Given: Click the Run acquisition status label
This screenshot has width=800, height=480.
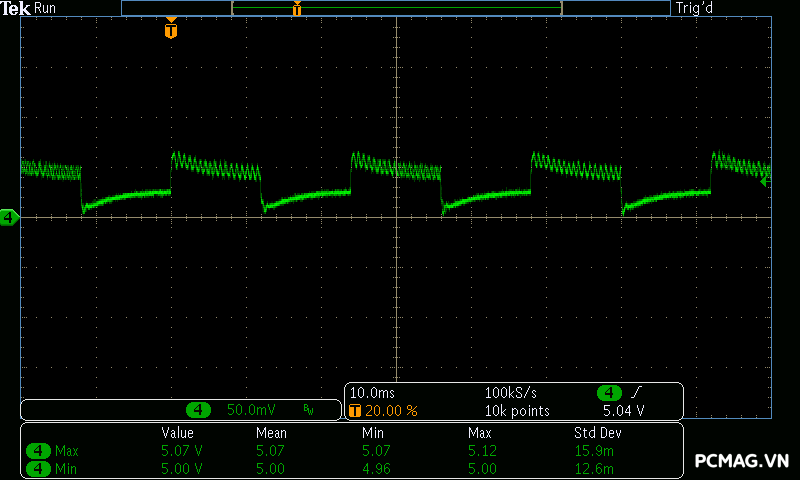Looking at the screenshot, I should click(46, 8).
